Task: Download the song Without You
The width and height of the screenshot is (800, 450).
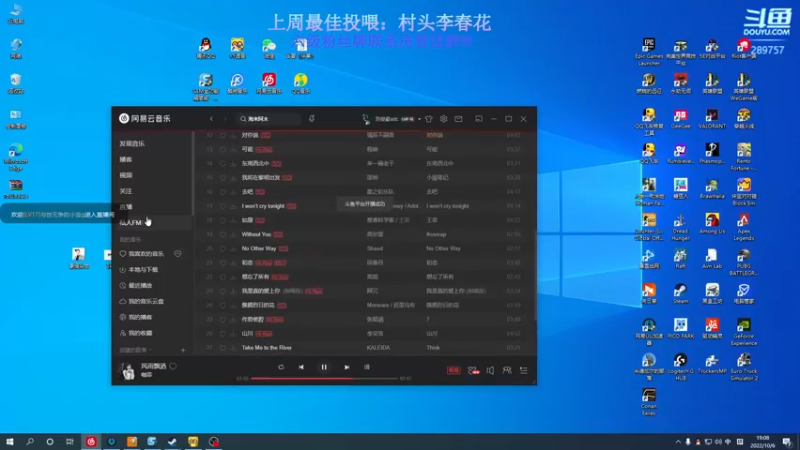Action: [233, 235]
